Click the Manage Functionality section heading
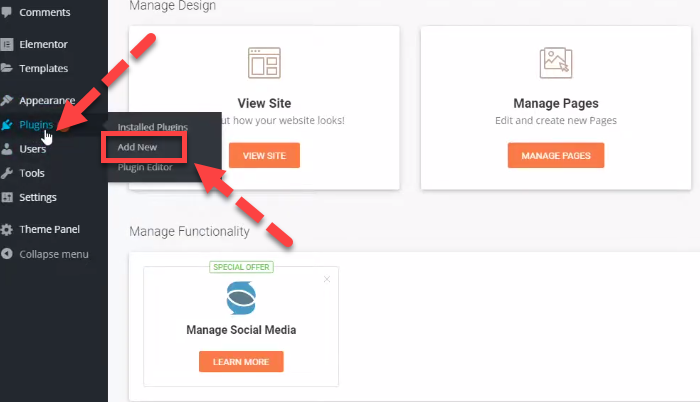The width and height of the screenshot is (700, 402). [x=189, y=231]
